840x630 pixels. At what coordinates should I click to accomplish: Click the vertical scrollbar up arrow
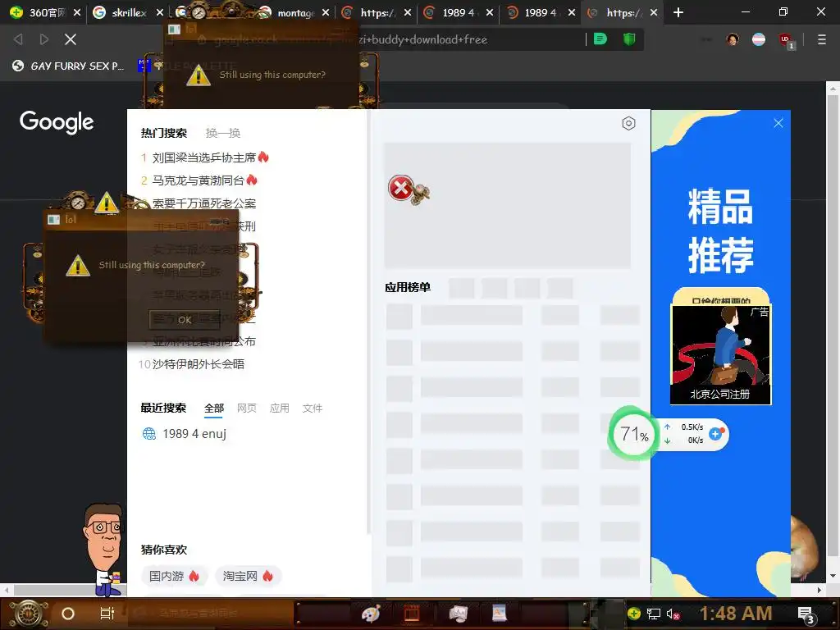click(833, 89)
